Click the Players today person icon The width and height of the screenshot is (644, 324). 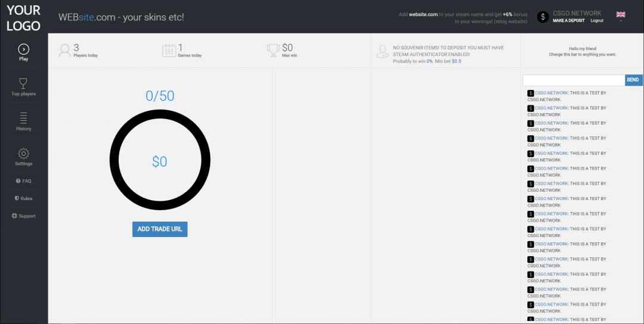coord(64,51)
